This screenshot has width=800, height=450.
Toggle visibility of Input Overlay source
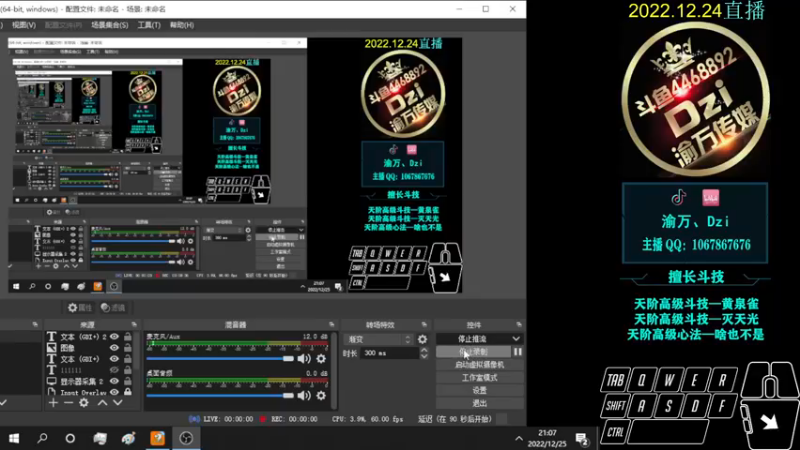click(114, 392)
